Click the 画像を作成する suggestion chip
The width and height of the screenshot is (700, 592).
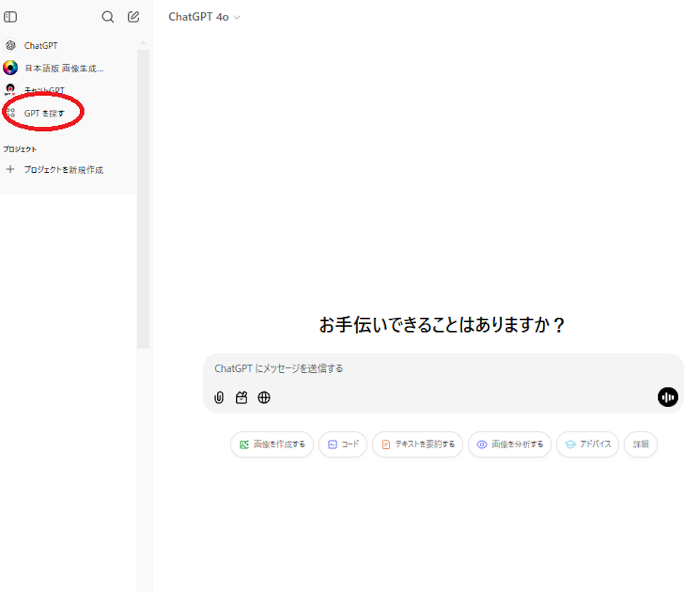(272, 444)
